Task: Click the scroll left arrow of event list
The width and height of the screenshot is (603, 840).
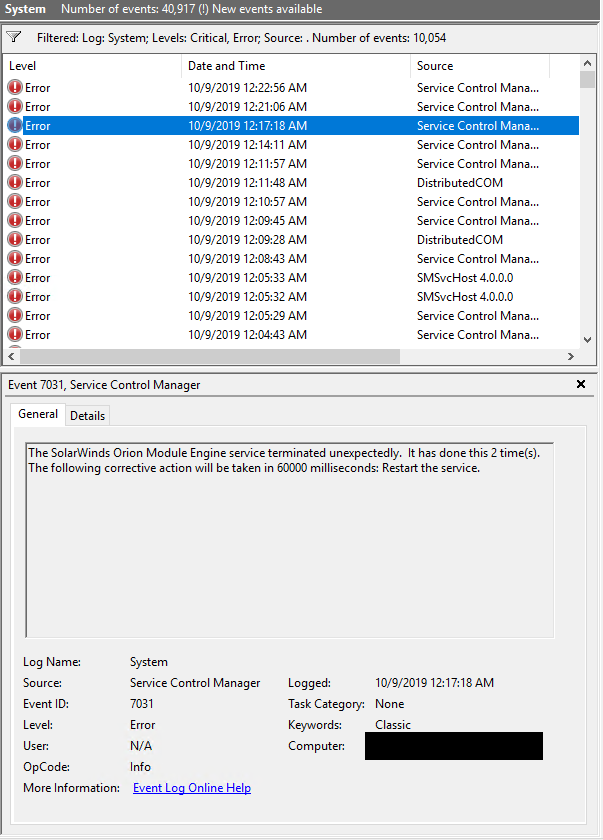Action: [x=11, y=356]
